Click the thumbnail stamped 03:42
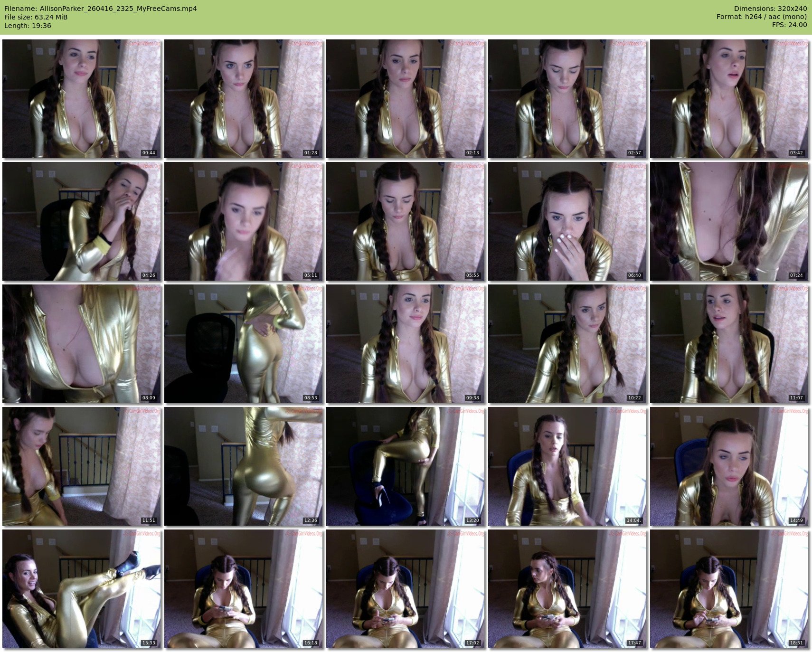Viewport: 812px width, 652px height. pos(729,99)
